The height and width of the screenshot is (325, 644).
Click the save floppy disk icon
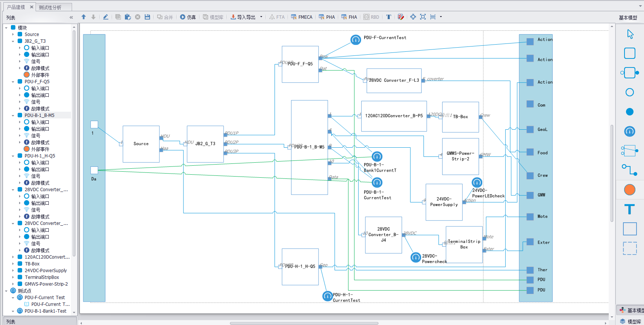pyautogui.click(x=147, y=17)
